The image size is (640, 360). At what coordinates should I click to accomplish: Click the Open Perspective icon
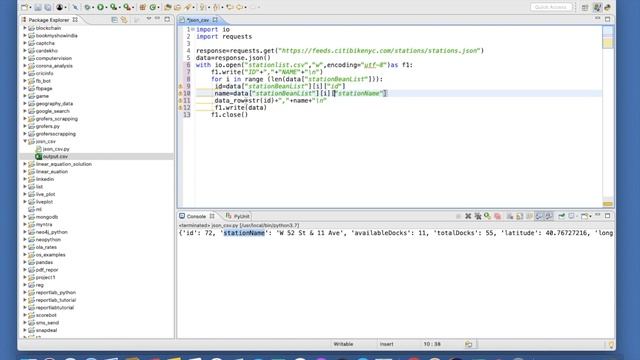tap(585, 7)
